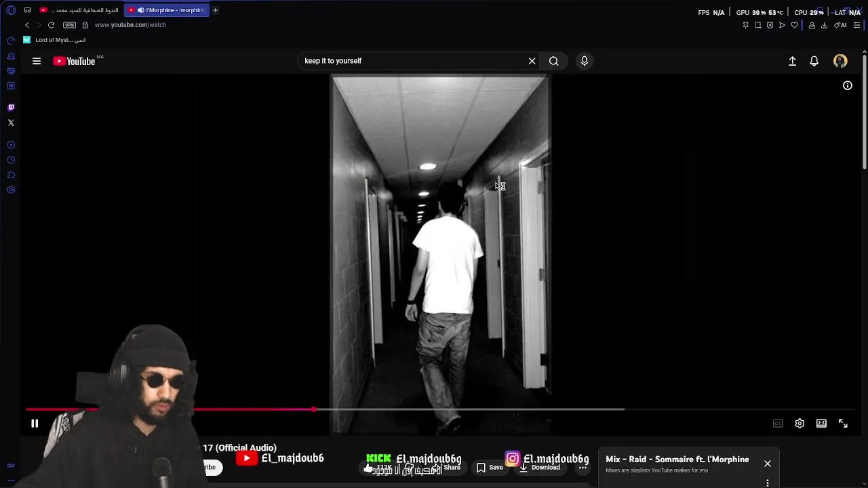The height and width of the screenshot is (488, 868).
Task: Save the video with the Save button
Action: (x=490, y=468)
